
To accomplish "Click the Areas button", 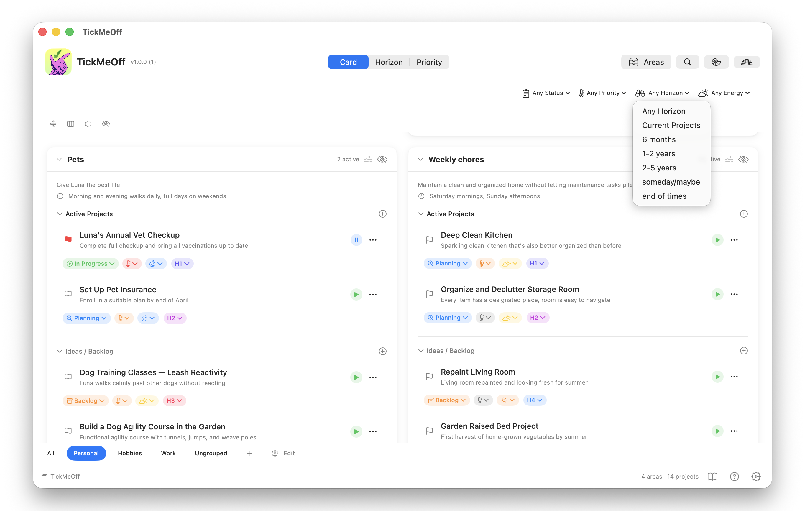I will point(646,62).
